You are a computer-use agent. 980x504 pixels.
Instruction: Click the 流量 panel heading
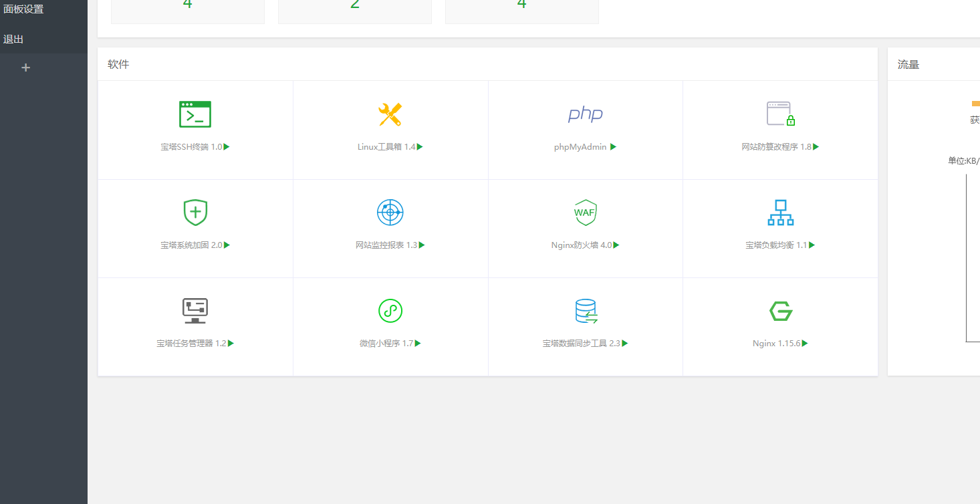point(908,64)
